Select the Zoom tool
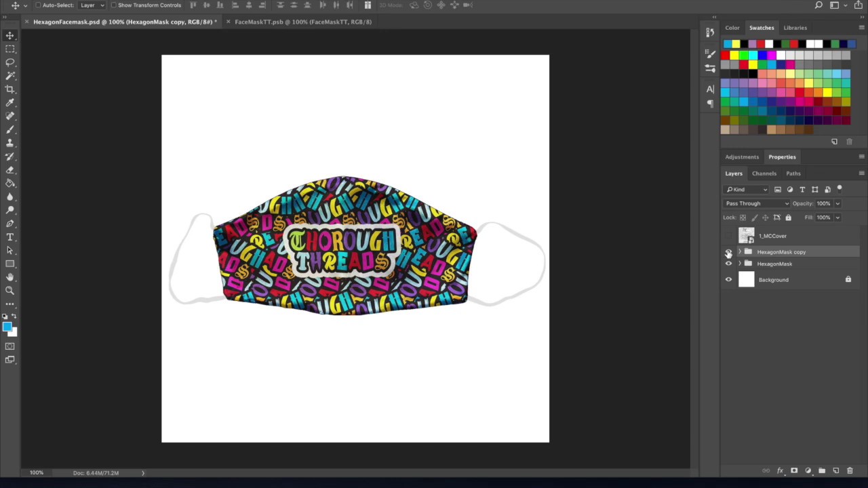 tap(10, 291)
